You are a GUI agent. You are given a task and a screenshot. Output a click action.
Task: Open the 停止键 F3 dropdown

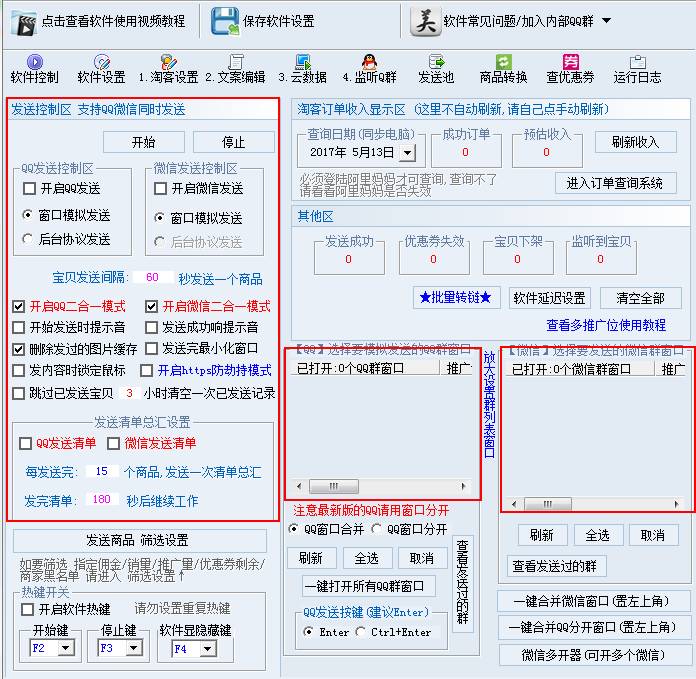(134, 648)
